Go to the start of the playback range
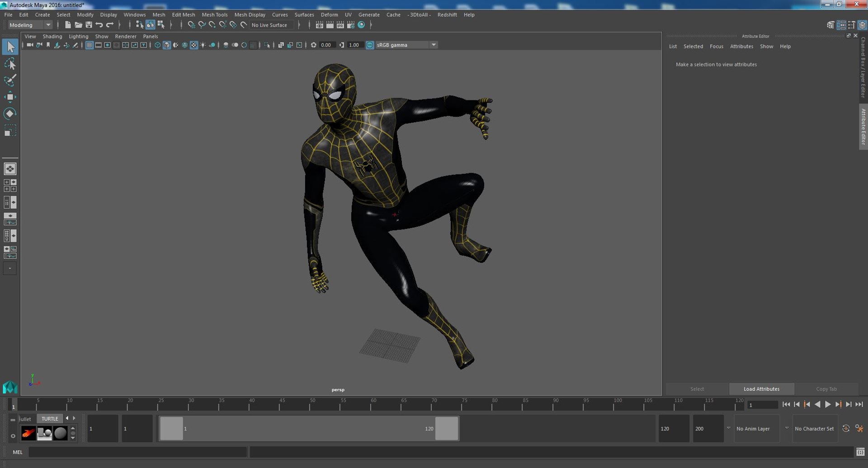This screenshot has height=468, width=868. pos(786,404)
